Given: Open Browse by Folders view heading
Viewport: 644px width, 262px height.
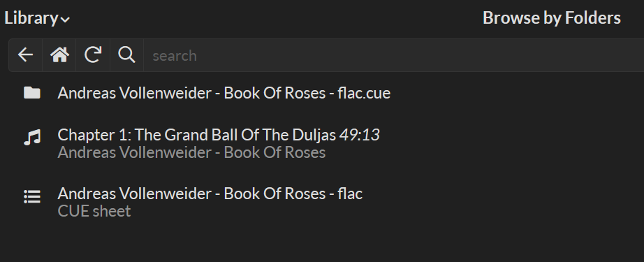Looking at the screenshot, I should click(x=552, y=18).
